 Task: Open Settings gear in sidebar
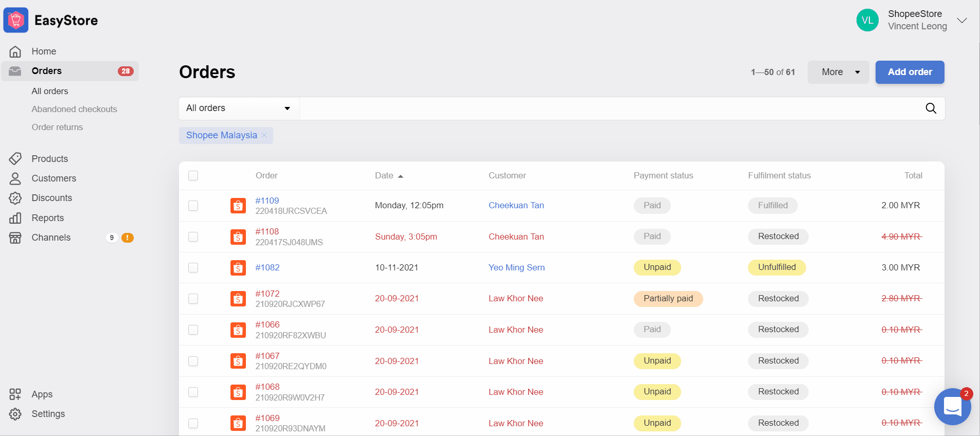[15, 414]
